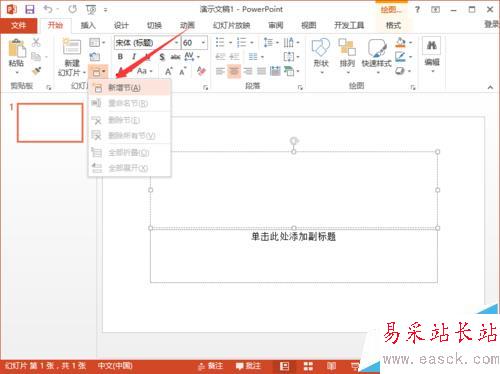Justify text alignment button
Screen dimensions: 500x374
(x=261, y=71)
